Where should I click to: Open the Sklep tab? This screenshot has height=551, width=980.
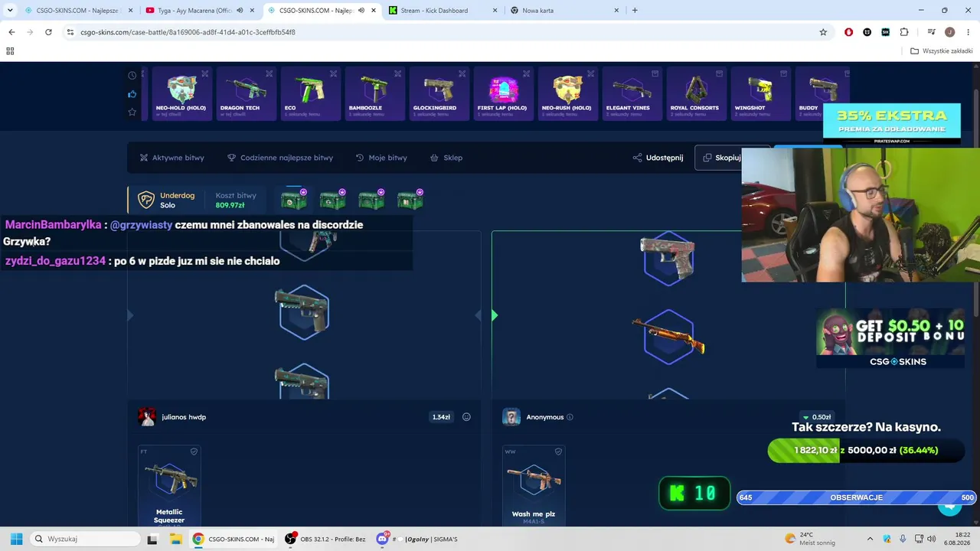pyautogui.click(x=446, y=158)
